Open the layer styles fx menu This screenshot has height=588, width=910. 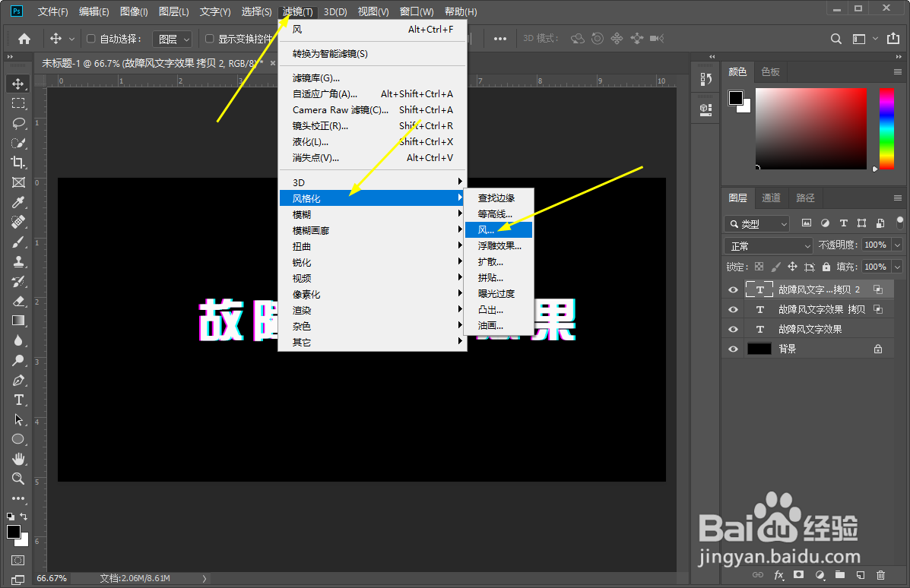780,576
